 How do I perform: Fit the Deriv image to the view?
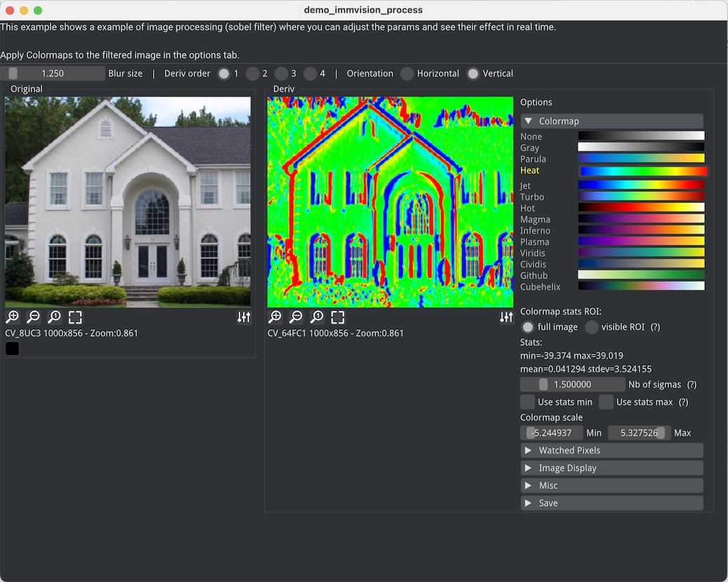coord(338,317)
